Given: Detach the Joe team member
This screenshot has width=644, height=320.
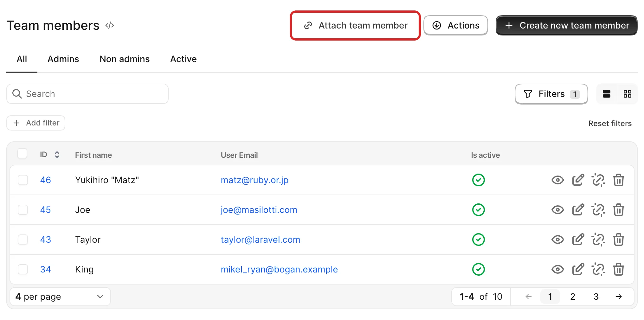Looking at the screenshot, I should tap(598, 210).
